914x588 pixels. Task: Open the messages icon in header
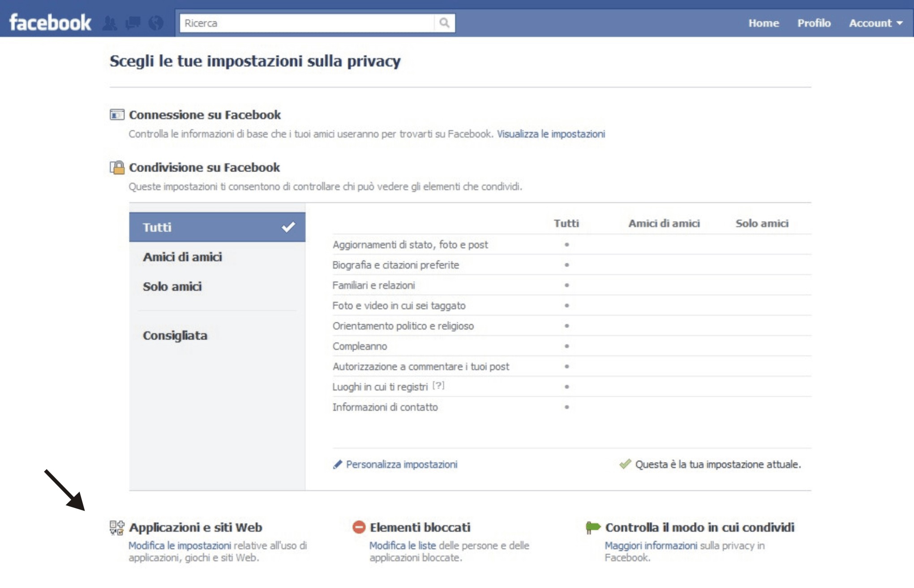tap(133, 23)
